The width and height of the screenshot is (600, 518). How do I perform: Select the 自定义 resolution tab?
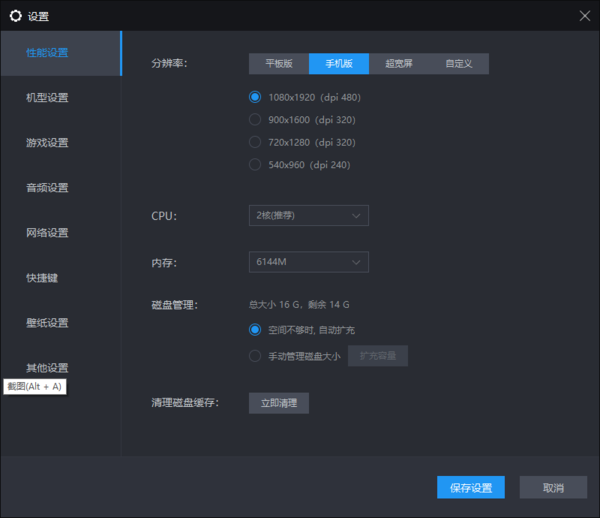click(459, 64)
